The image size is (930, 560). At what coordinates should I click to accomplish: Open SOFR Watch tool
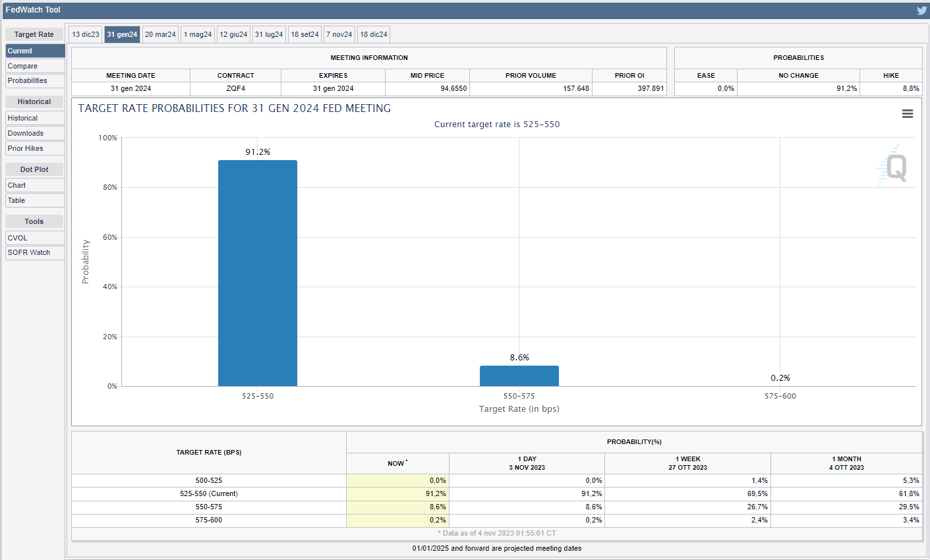(x=34, y=252)
